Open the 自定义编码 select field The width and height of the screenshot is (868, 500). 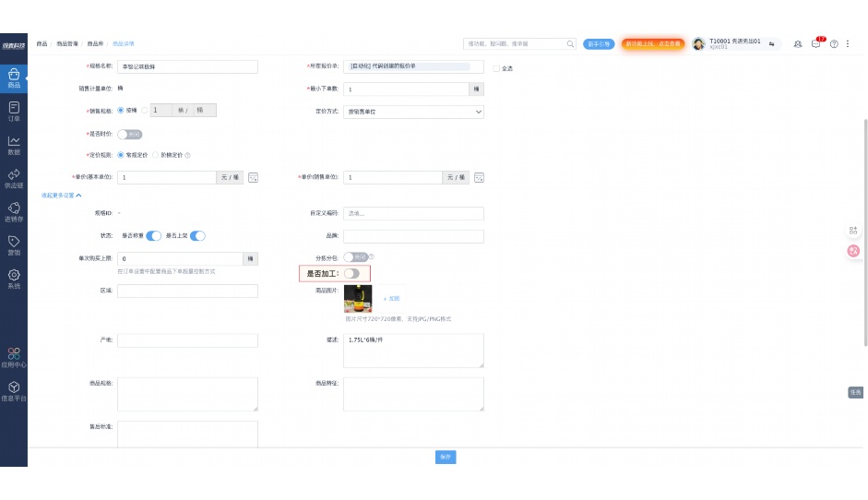click(413, 213)
